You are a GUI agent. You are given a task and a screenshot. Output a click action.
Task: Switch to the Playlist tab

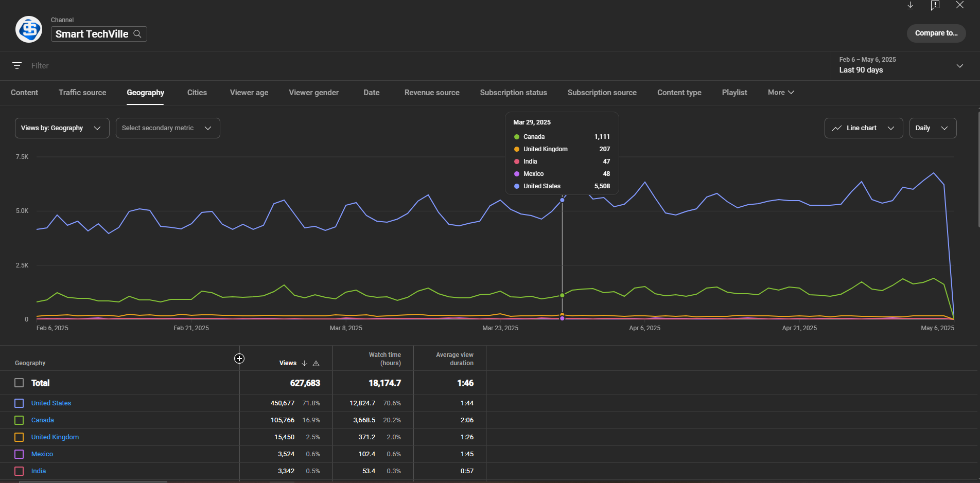[734, 93]
